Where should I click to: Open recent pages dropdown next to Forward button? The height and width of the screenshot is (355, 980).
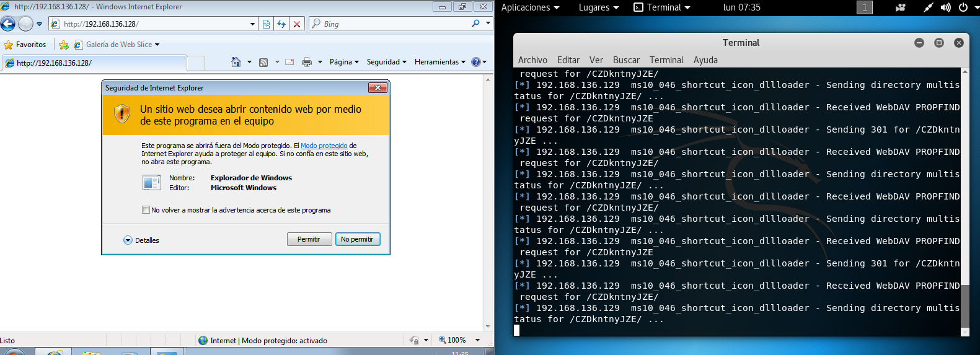(40, 24)
